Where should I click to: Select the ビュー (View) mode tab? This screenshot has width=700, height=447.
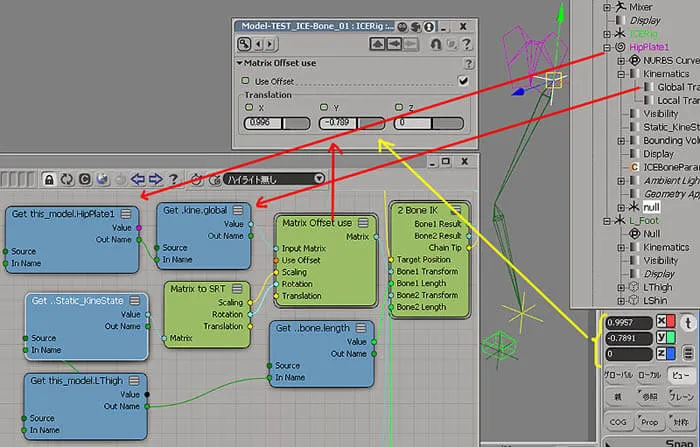point(681,375)
